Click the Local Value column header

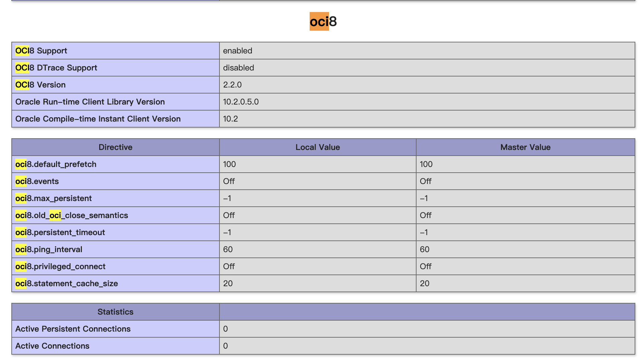[317, 147]
